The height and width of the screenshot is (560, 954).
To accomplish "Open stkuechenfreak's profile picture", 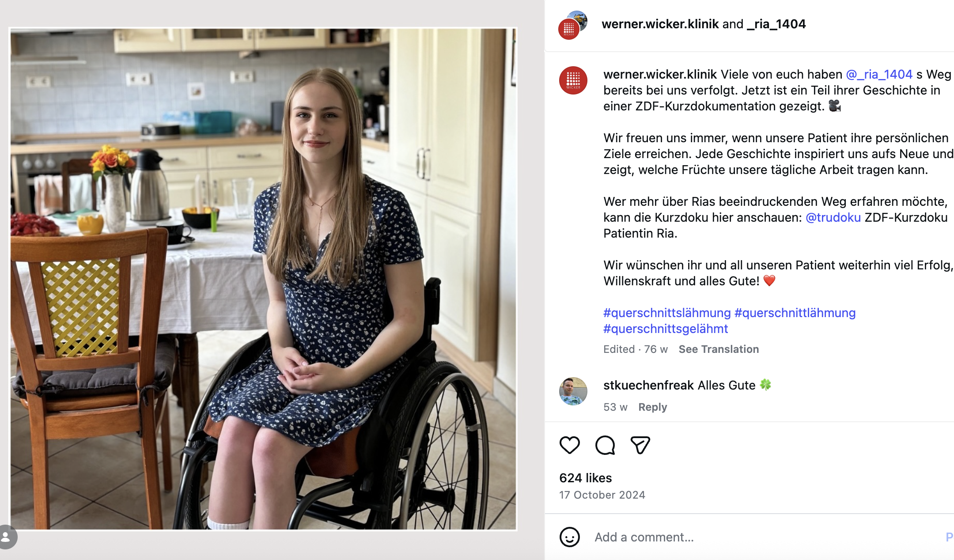I will 573,391.
